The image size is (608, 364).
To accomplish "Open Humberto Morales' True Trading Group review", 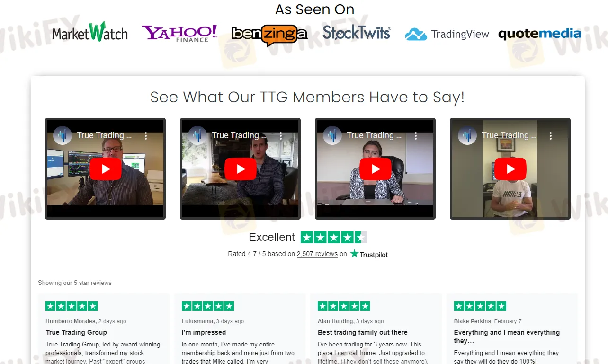I will pyautogui.click(x=76, y=332).
